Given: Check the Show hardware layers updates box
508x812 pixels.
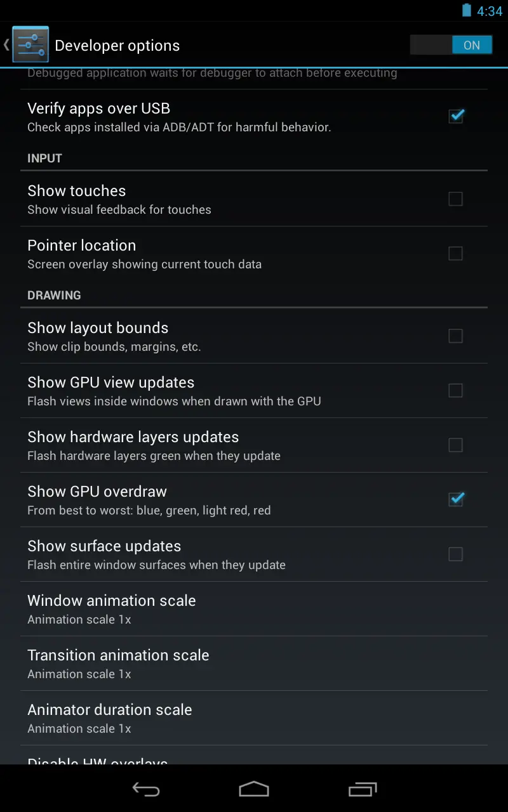Looking at the screenshot, I should pos(455,445).
